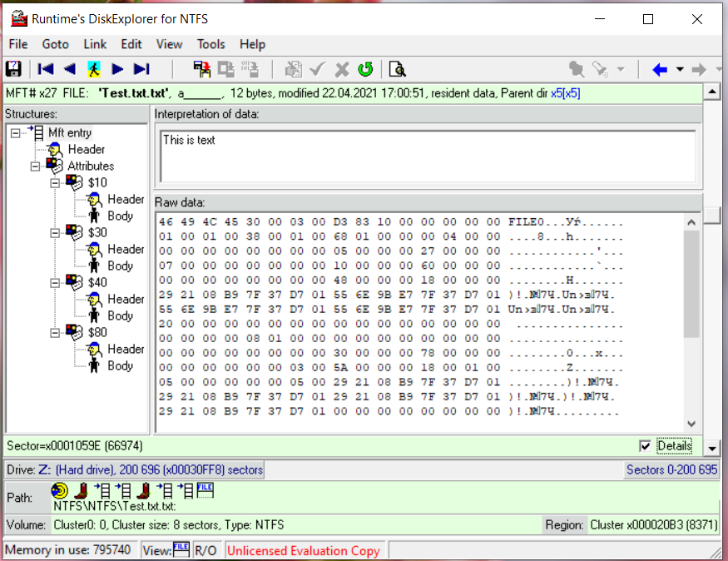The width and height of the screenshot is (728, 561).
Task: Click the running man goto icon
Action: point(94,69)
